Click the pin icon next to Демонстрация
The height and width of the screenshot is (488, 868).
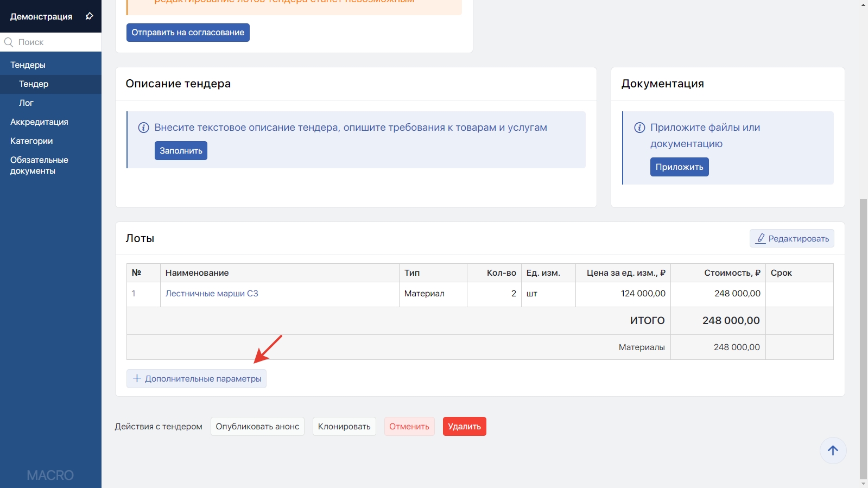[x=90, y=16]
